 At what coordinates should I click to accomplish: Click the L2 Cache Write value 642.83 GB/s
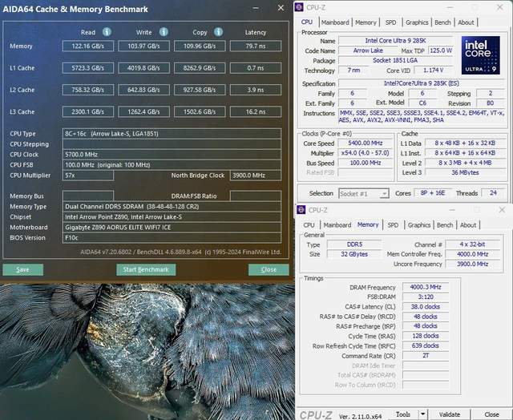click(x=144, y=90)
